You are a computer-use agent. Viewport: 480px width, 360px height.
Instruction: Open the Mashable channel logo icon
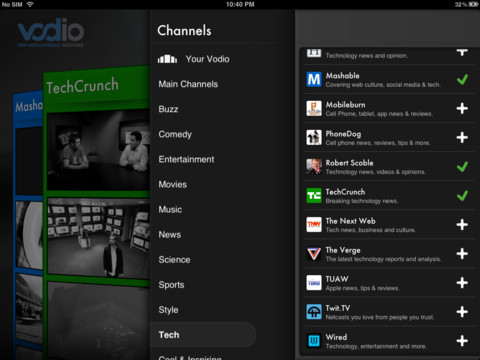click(x=314, y=79)
